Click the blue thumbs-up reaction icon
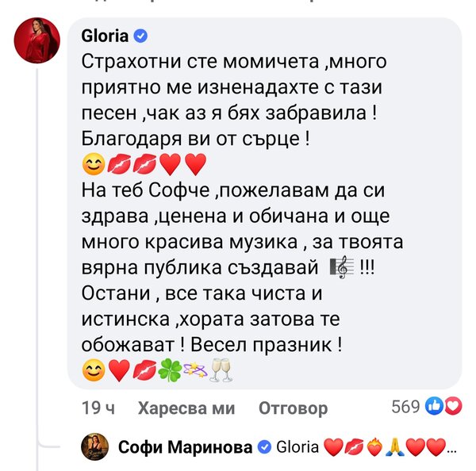 click(434, 407)
